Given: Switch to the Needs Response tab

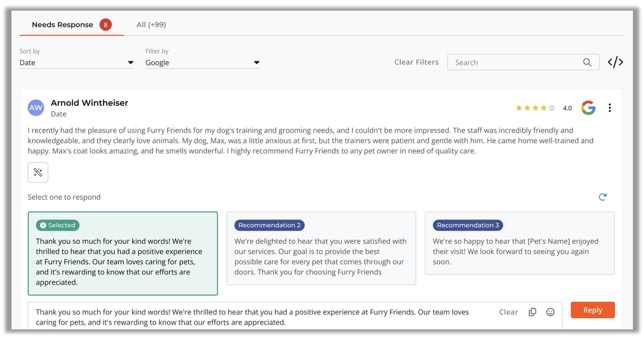Looking at the screenshot, I should tap(63, 25).
